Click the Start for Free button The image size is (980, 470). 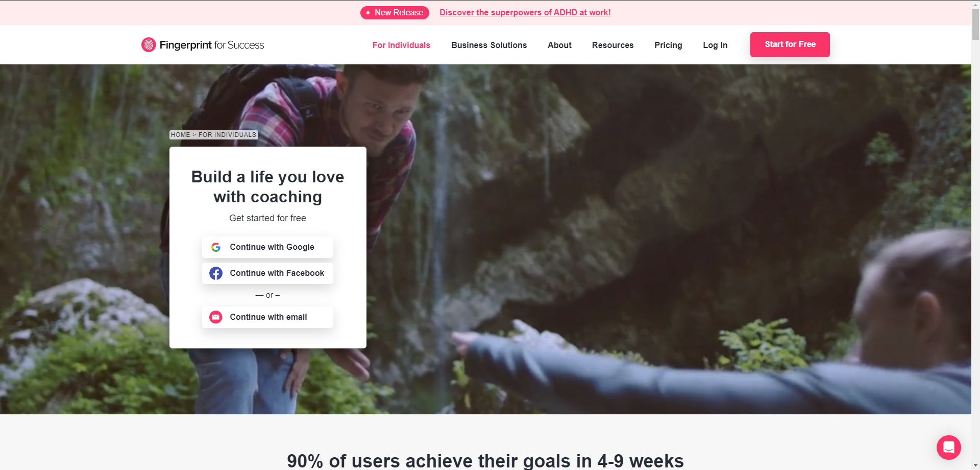coord(790,44)
